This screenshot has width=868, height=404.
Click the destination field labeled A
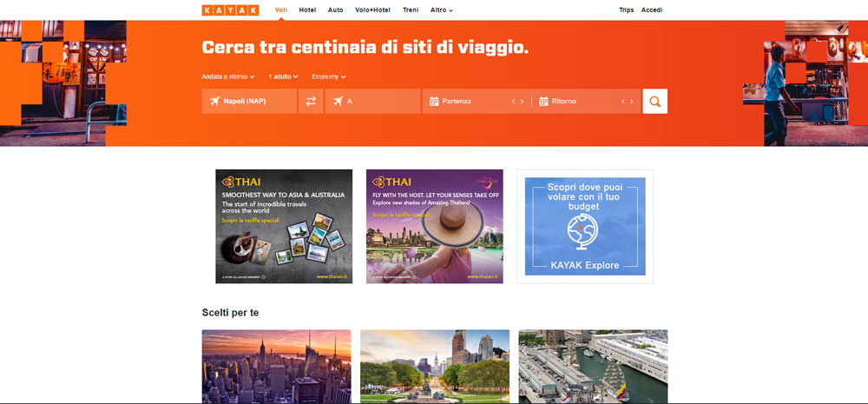coord(373,102)
